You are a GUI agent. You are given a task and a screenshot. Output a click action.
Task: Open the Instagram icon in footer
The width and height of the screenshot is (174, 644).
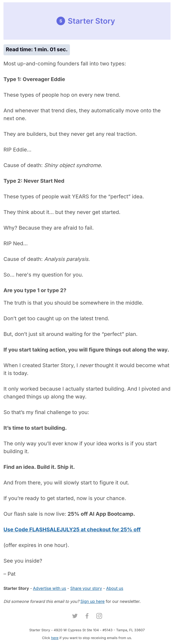[x=99, y=616]
